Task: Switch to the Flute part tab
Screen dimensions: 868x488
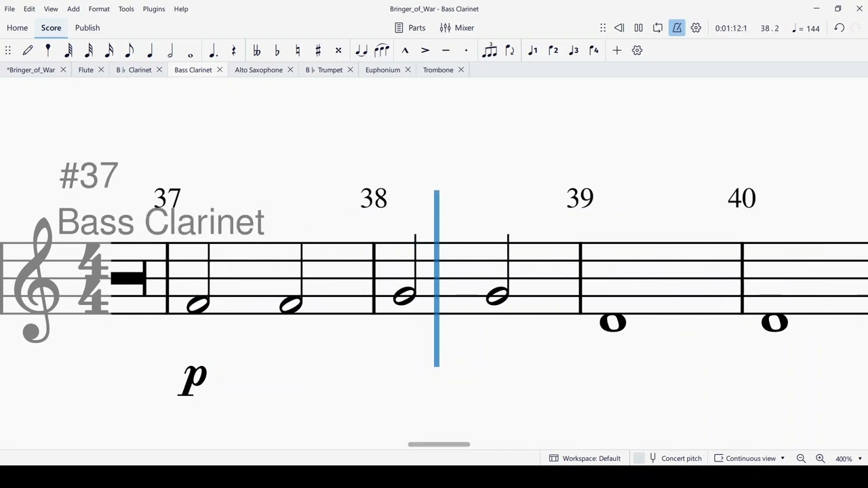Action: (x=85, y=70)
